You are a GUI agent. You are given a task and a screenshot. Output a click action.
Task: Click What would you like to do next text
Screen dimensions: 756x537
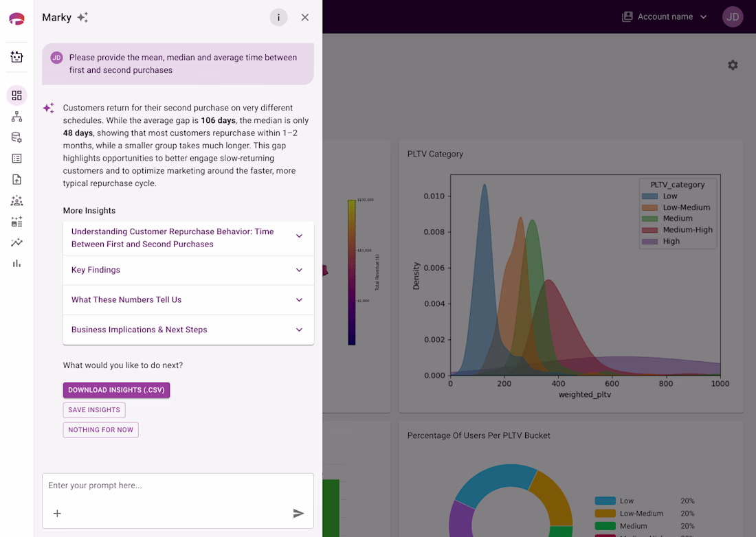tap(122, 365)
